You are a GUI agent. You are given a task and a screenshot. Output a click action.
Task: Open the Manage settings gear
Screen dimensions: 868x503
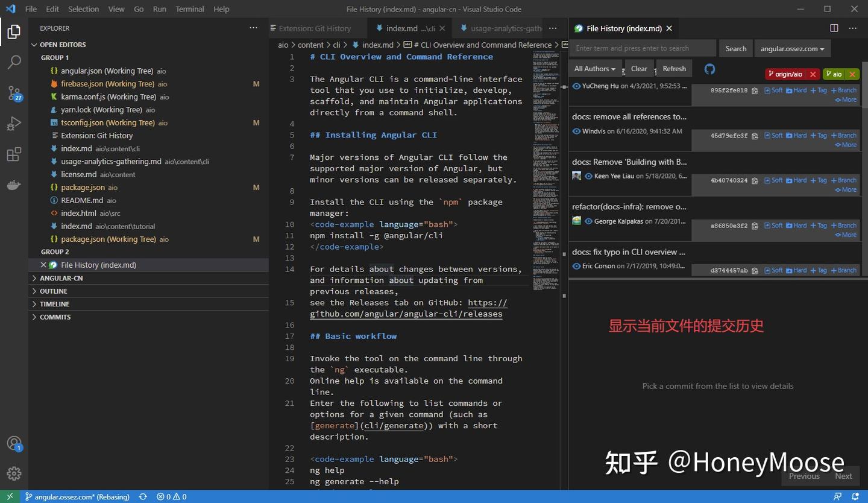14,473
